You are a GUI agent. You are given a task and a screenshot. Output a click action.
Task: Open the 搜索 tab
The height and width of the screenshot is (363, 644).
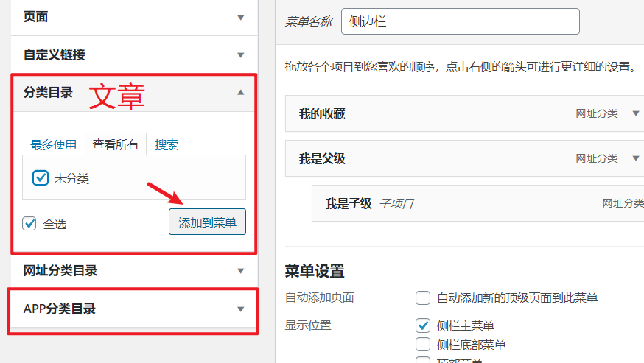point(167,144)
